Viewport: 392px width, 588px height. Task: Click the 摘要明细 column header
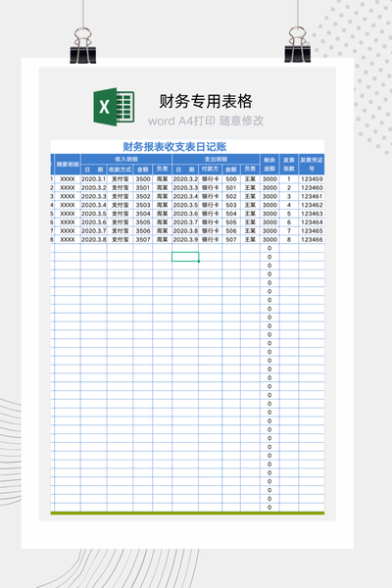[x=68, y=165]
